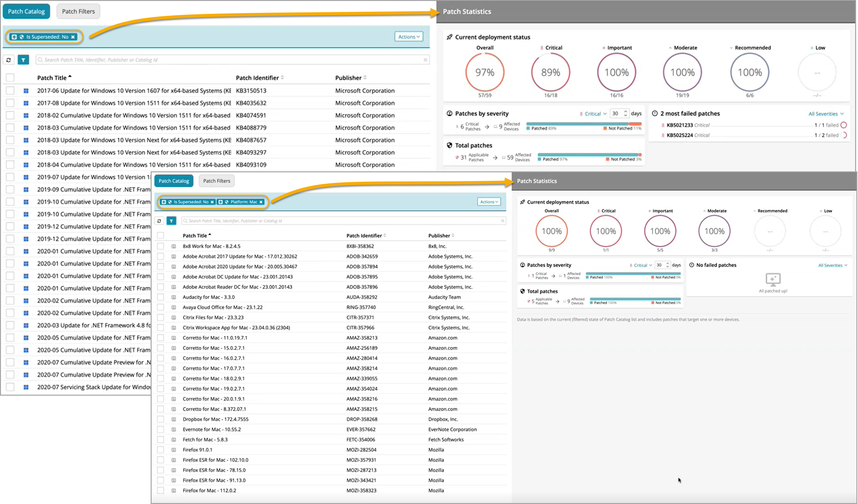Click the plus icon on the Is Superseded: No chip
Image resolution: width=858 pixels, height=504 pixels.
14,37
